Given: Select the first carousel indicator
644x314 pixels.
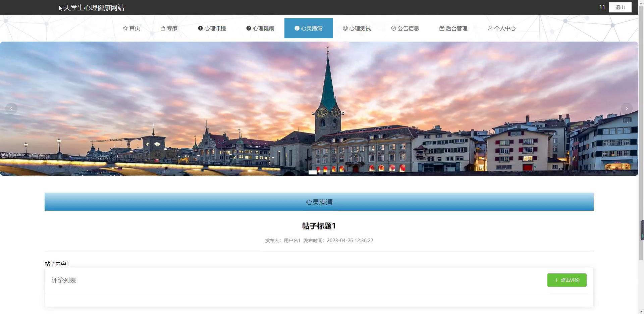Looking at the screenshot, I should click(x=312, y=172).
